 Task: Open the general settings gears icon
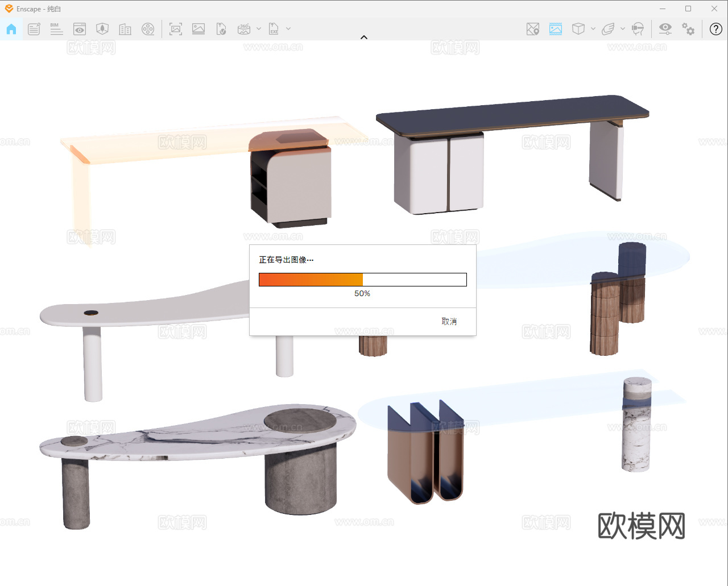tap(688, 29)
